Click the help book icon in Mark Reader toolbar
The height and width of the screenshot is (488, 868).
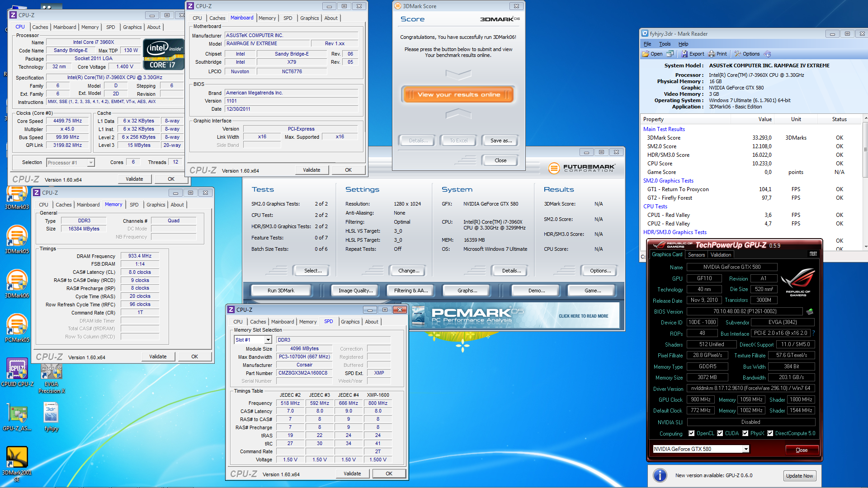point(767,54)
